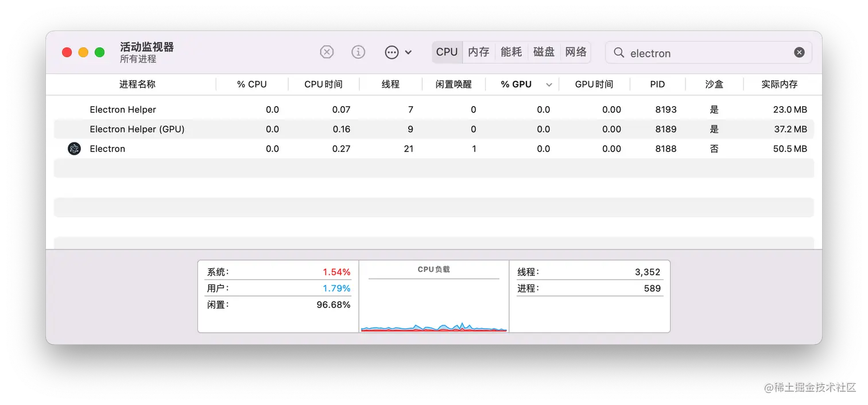Switch to the 内存 tab
The width and height of the screenshot is (868, 405).
478,52
